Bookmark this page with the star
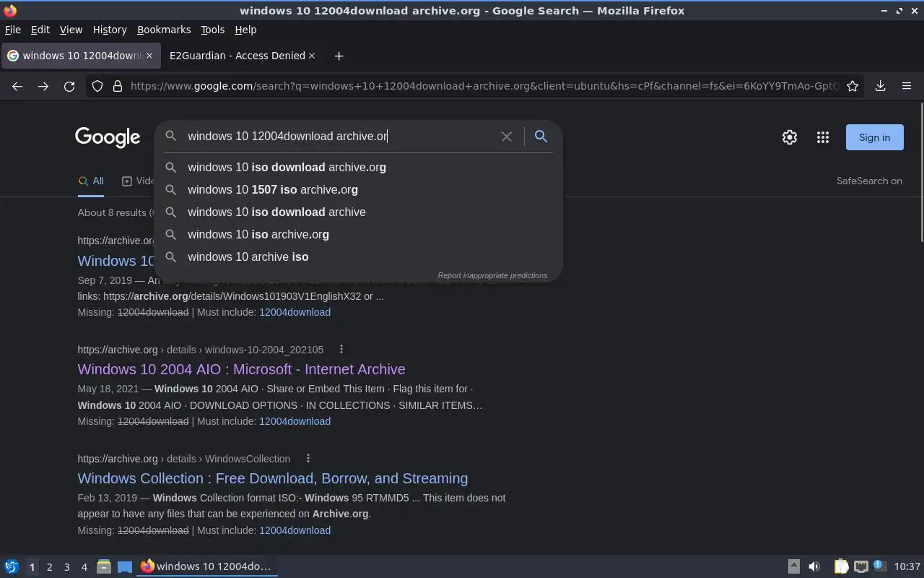The width and height of the screenshot is (924, 578). pyautogui.click(x=853, y=86)
